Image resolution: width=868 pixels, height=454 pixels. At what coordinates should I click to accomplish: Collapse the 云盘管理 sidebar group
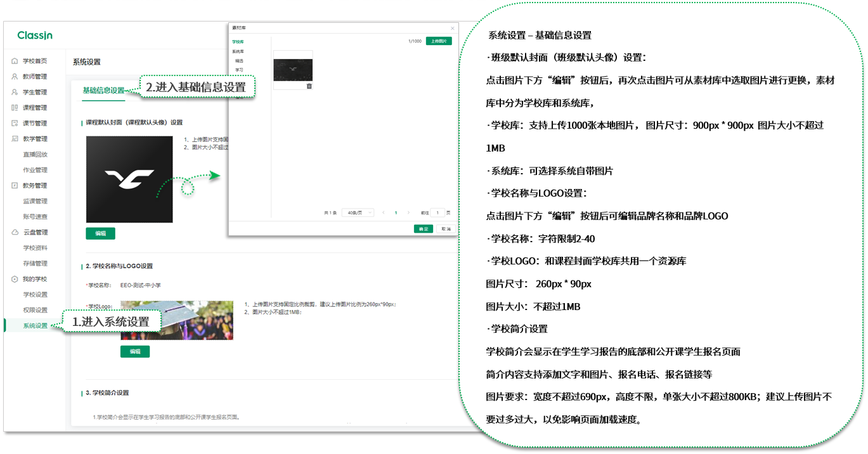click(x=35, y=232)
